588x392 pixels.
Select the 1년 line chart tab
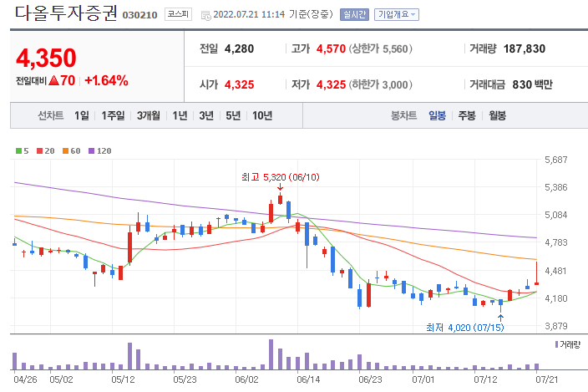pyautogui.click(x=180, y=115)
